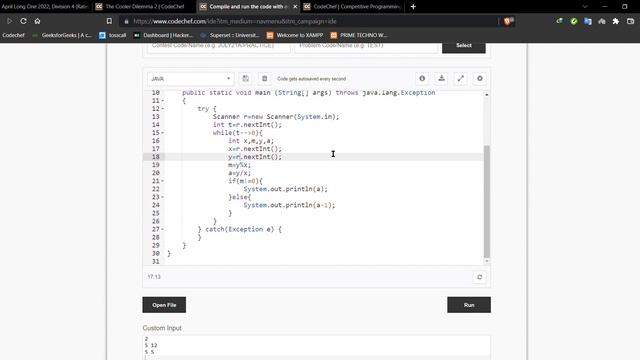The width and height of the screenshot is (640, 360).
Task: Click the line 20 a=y/x statement
Action: 240,173
